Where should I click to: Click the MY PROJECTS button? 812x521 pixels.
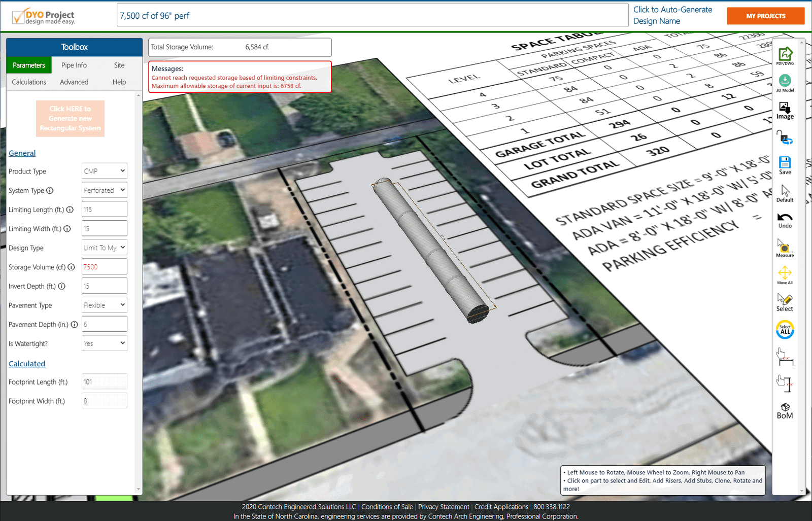coord(765,16)
